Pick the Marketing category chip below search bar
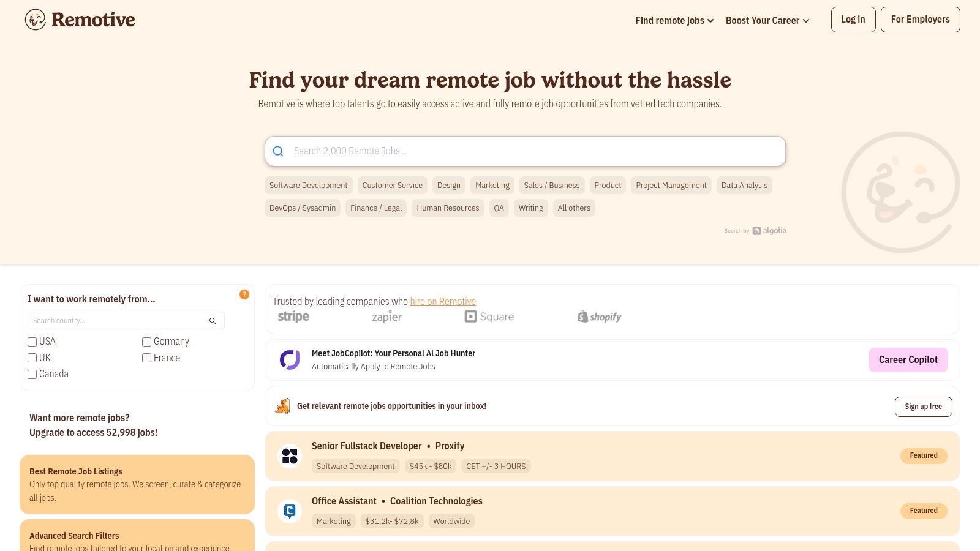Image resolution: width=980 pixels, height=551 pixels. point(492,186)
